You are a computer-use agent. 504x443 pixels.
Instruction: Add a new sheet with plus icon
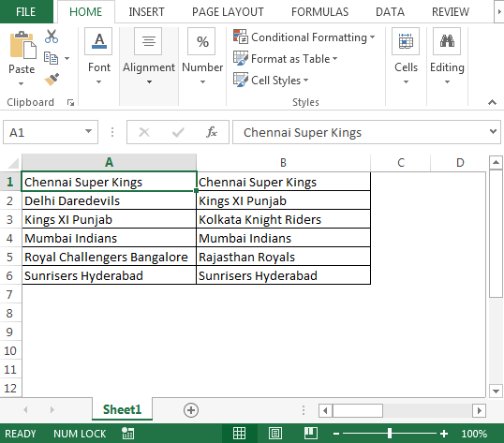[191, 410]
